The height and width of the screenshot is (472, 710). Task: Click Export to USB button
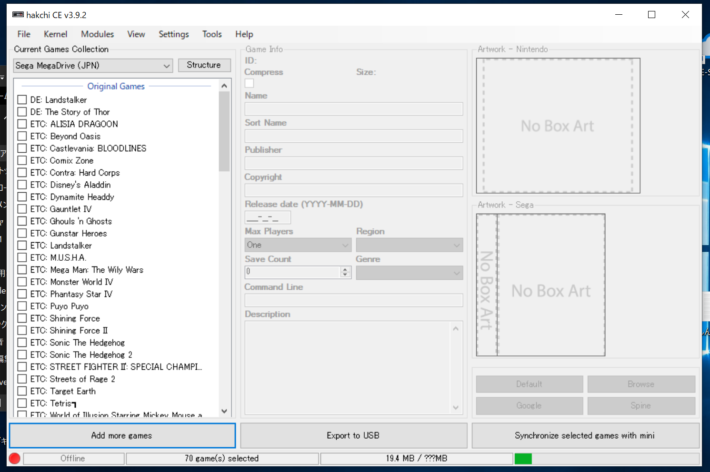coord(354,436)
